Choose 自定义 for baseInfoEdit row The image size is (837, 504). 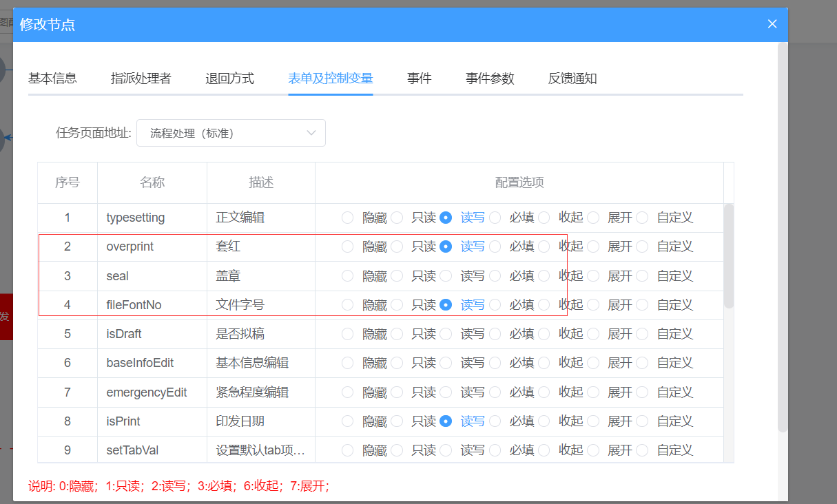(x=642, y=363)
